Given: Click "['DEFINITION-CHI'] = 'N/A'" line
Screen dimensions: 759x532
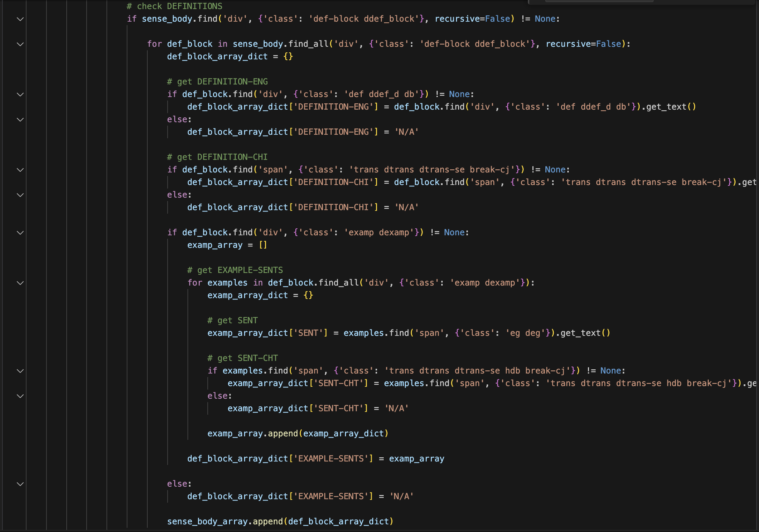Looking at the screenshot, I should (303, 207).
